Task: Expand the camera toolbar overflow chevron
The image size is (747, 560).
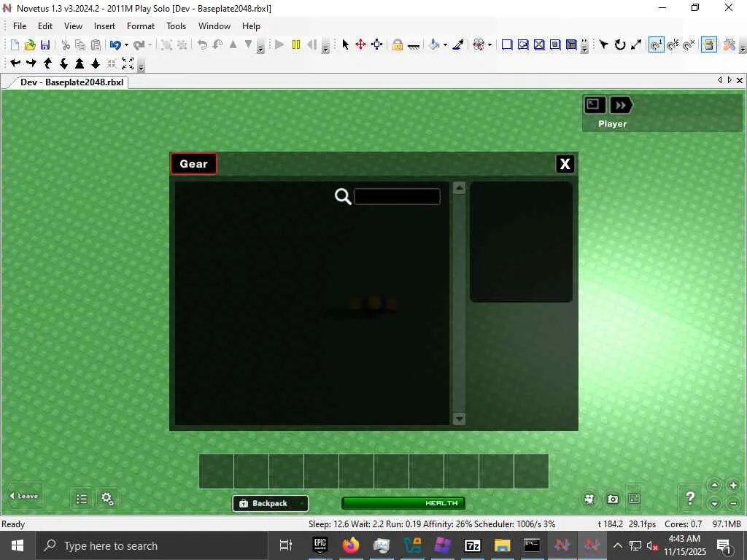Action: pyautogui.click(x=141, y=65)
